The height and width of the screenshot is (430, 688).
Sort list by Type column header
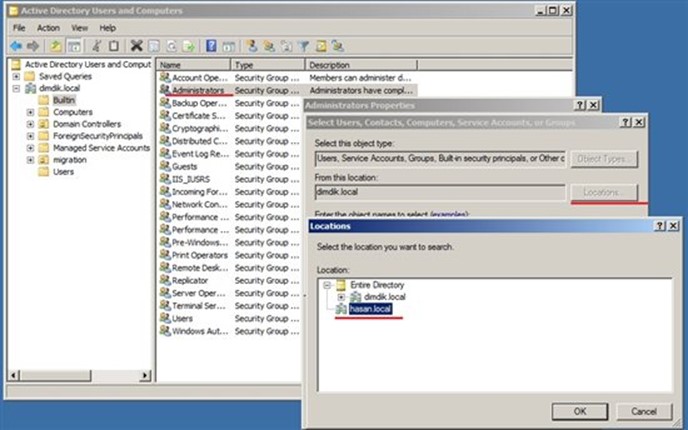point(268,65)
